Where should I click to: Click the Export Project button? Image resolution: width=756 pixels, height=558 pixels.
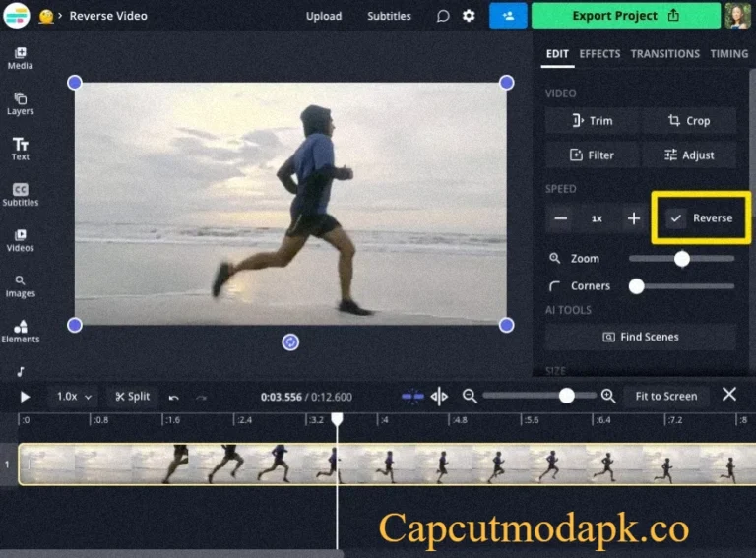tap(626, 16)
